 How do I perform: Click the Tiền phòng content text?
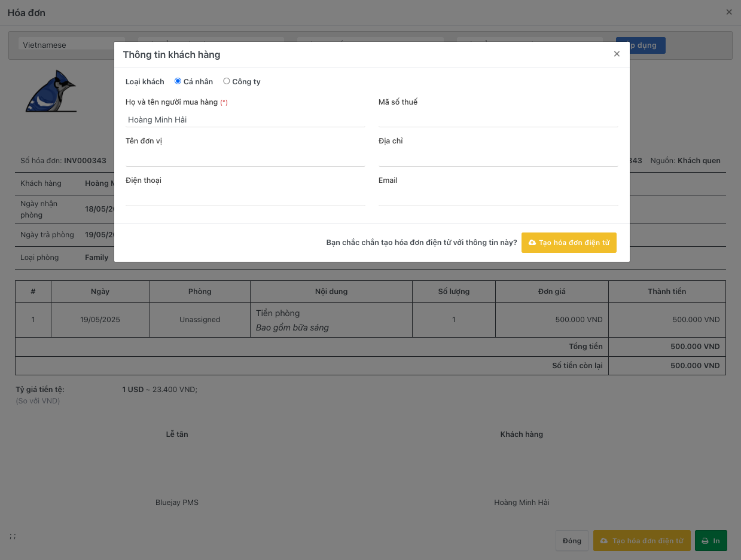pos(278,313)
